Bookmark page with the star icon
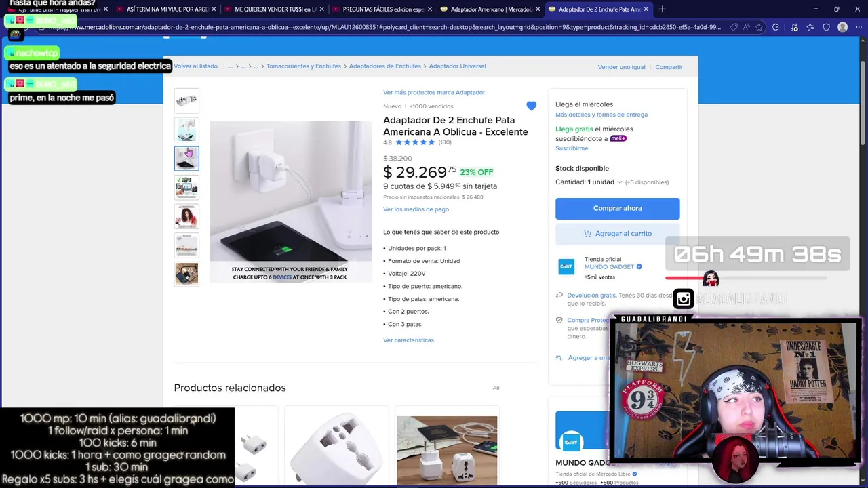This screenshot has height=488, width=868. (759, 27)
